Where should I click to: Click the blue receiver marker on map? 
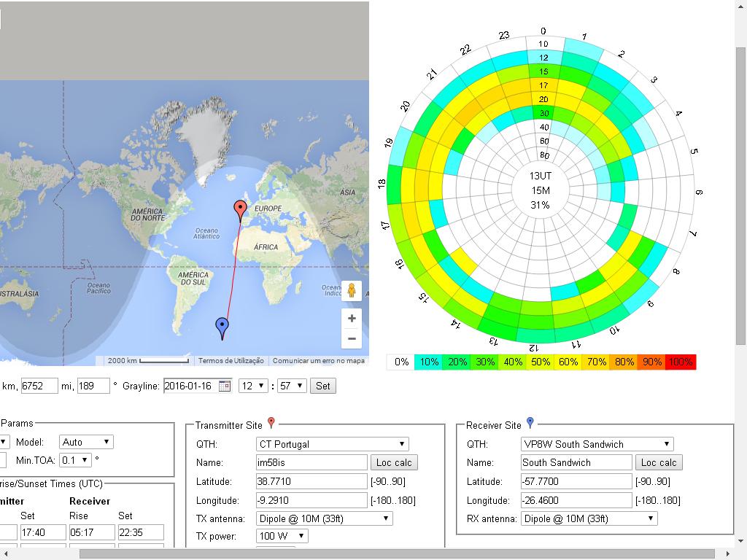pos(222,327)
